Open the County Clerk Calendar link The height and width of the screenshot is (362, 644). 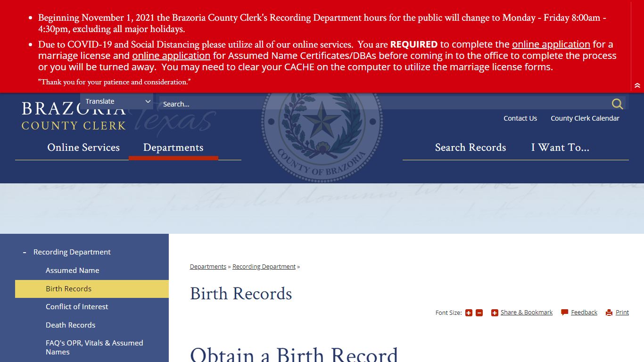585,118
